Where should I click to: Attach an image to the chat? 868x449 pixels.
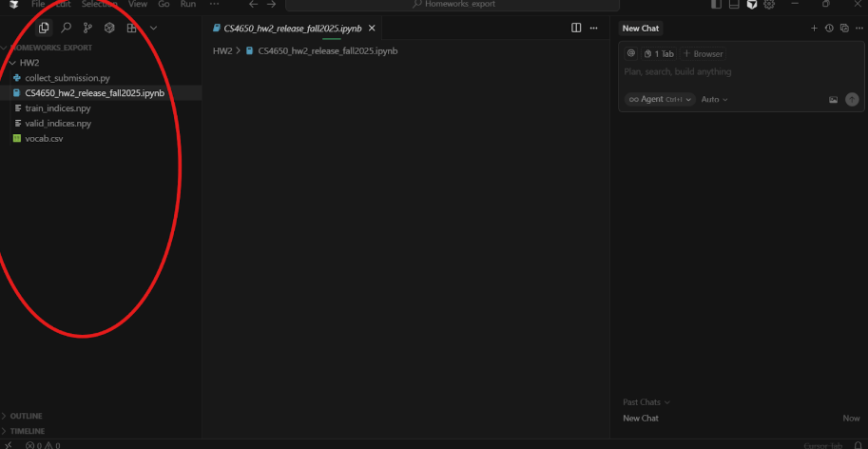833,100
